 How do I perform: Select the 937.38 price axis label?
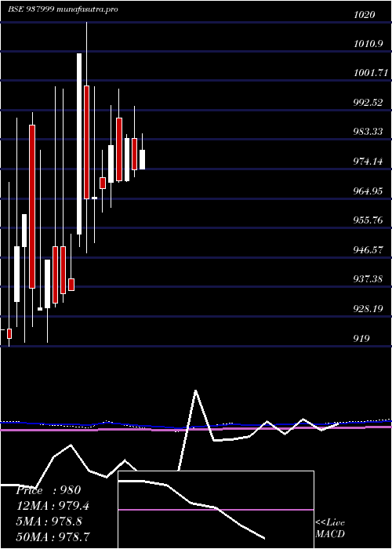point(369,279)
